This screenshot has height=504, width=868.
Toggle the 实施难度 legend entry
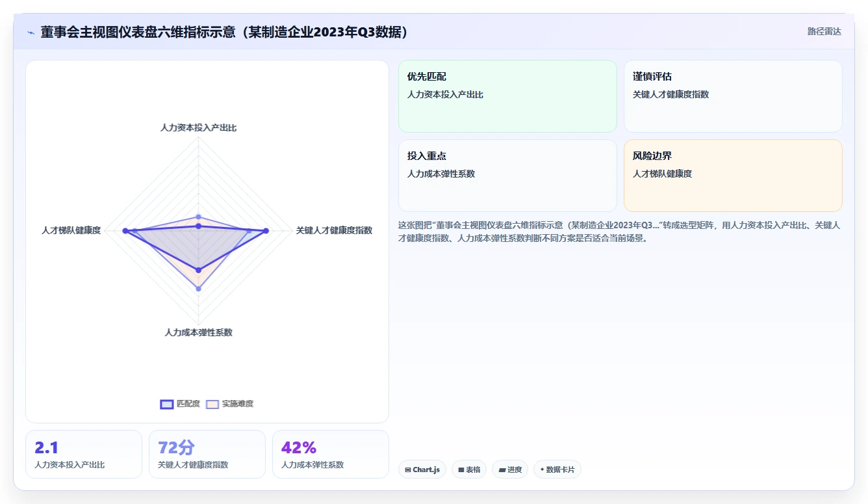tap(229, 404)
